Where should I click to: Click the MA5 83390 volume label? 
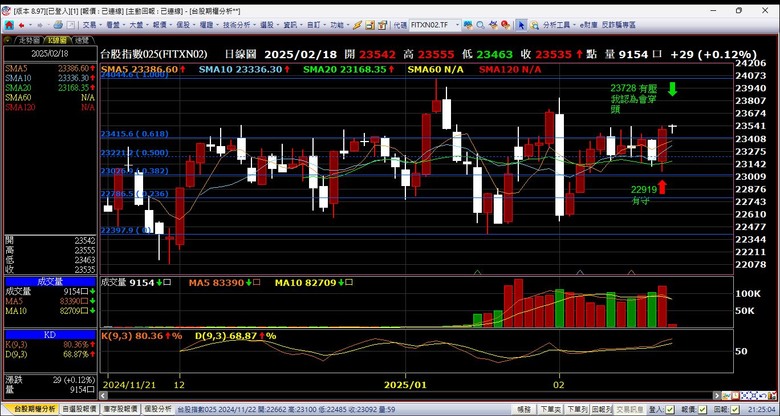click(224, 283)
